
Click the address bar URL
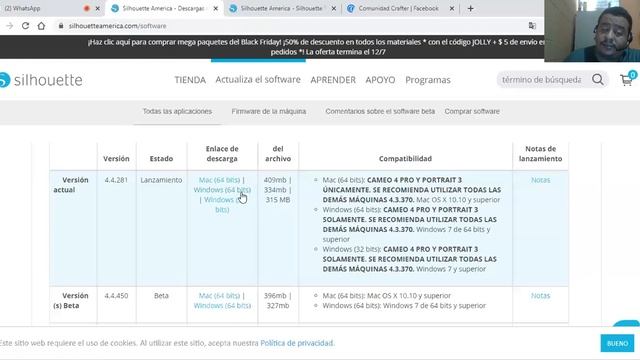coord(118,26)
